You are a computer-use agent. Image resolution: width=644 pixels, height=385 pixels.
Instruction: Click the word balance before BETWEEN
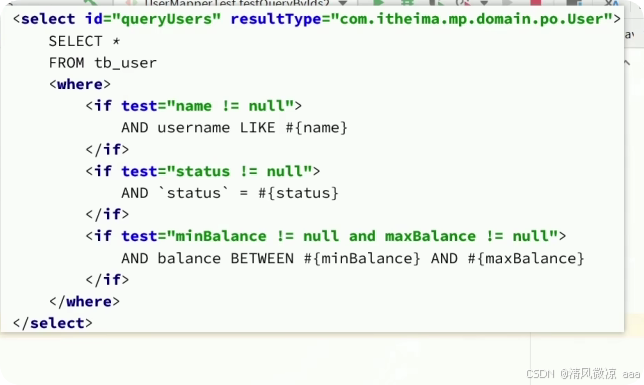tap(189, 258)
